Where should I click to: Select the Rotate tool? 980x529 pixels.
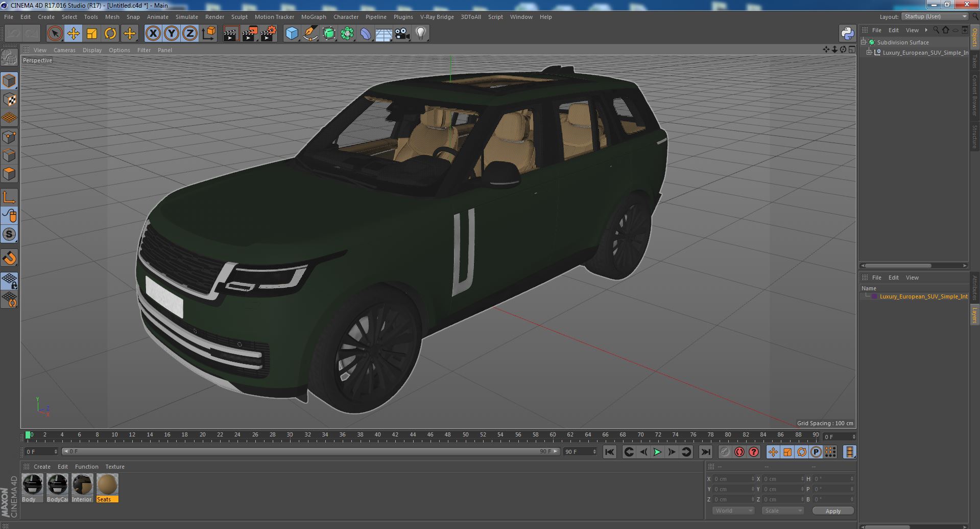coord(110,34)
